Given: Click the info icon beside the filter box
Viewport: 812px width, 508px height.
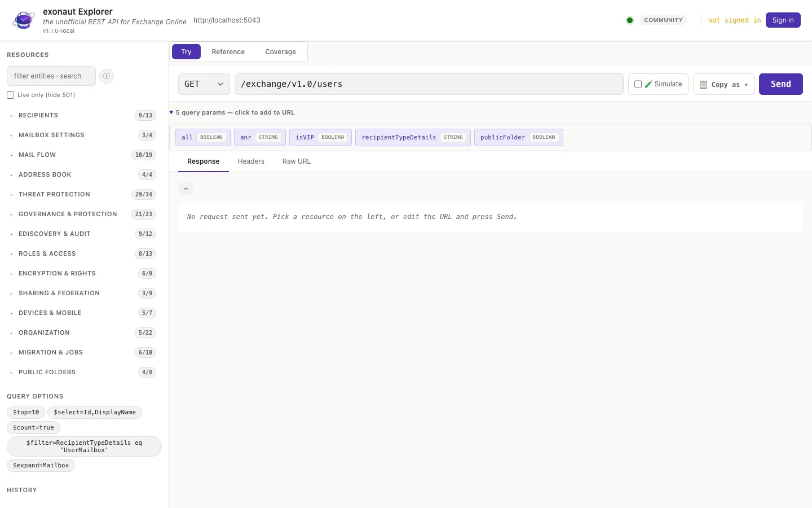Looking at the screenshot, I should point(107,76).
